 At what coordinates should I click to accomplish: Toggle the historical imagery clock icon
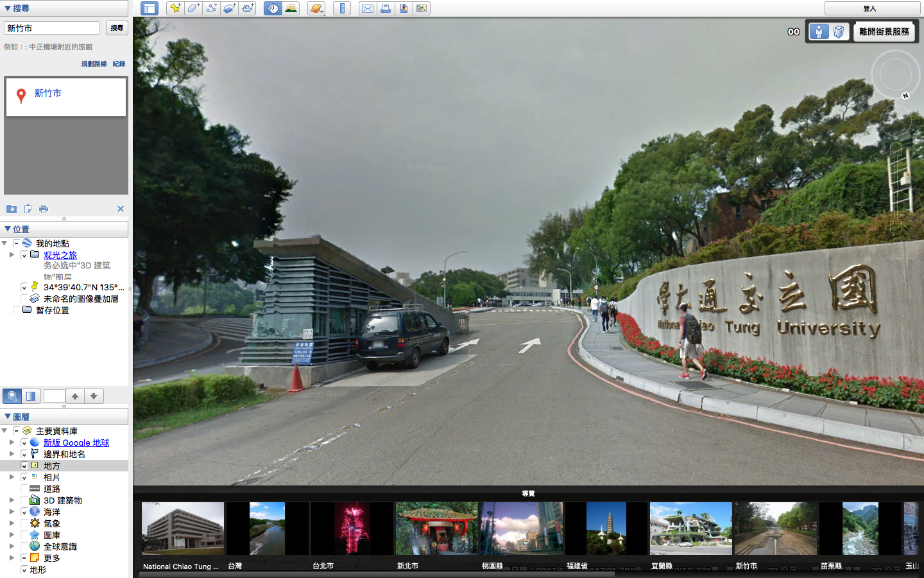pos(273,8)
